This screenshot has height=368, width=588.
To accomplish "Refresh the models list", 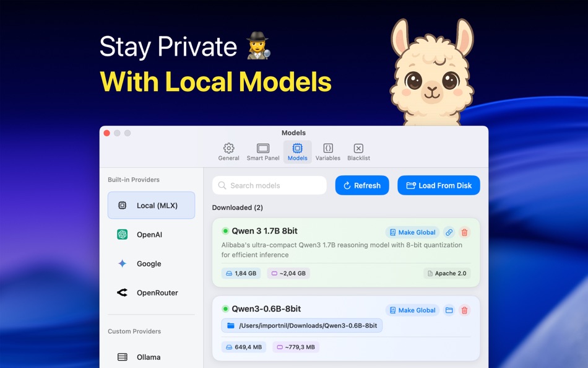I will pyautogui.click(x=362, y=185).
